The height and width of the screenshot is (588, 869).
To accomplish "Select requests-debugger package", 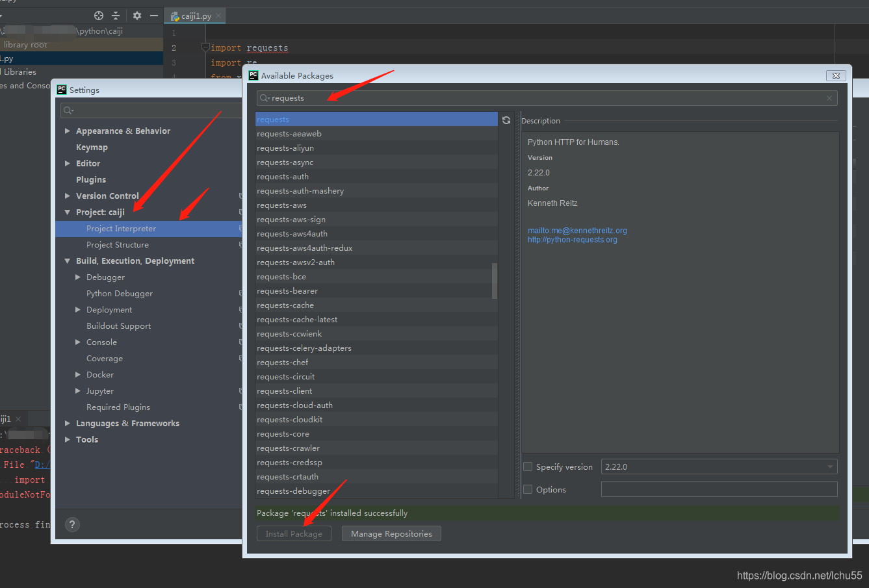I will pyautogui.click(x=376, y=491).
